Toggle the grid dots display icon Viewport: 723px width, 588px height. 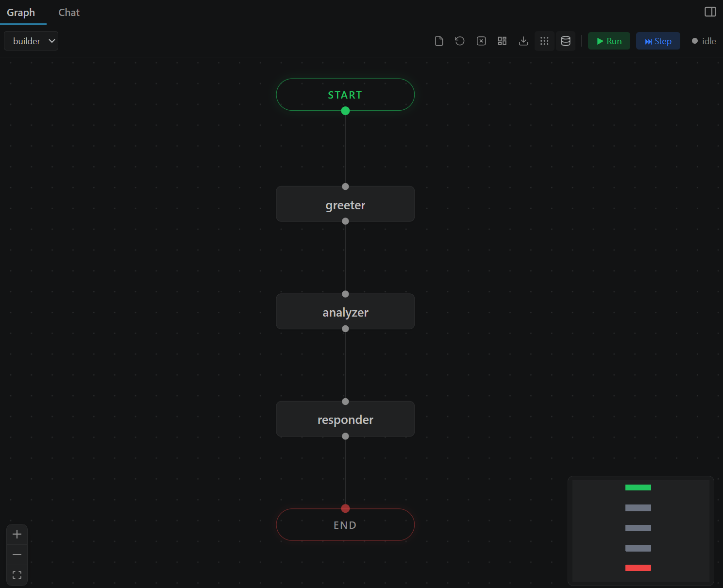[544, 41]
